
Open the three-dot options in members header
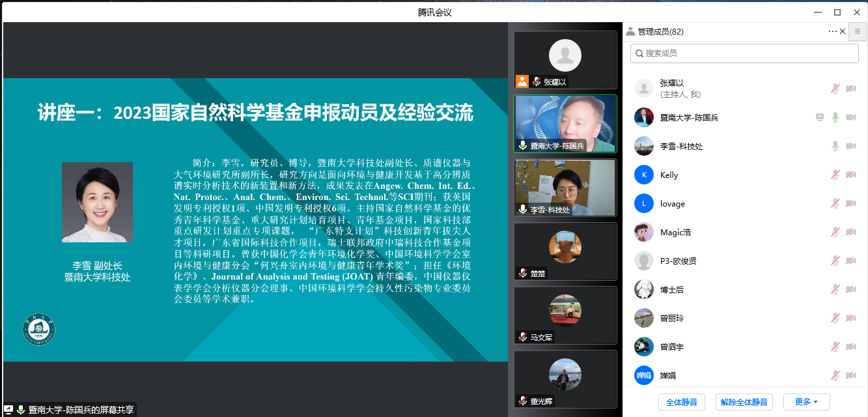(832, 31)
